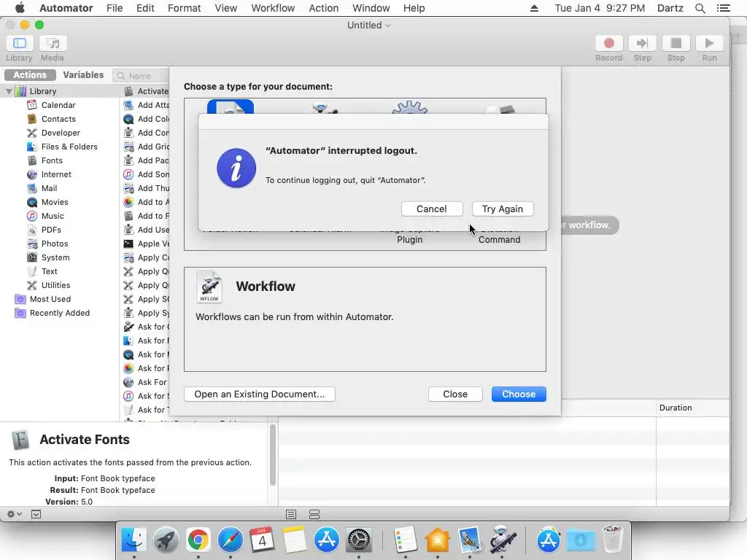Select Mail category in Library list
Image resolution: width=747 pixels, height=560 pixels.
[49, 188]
